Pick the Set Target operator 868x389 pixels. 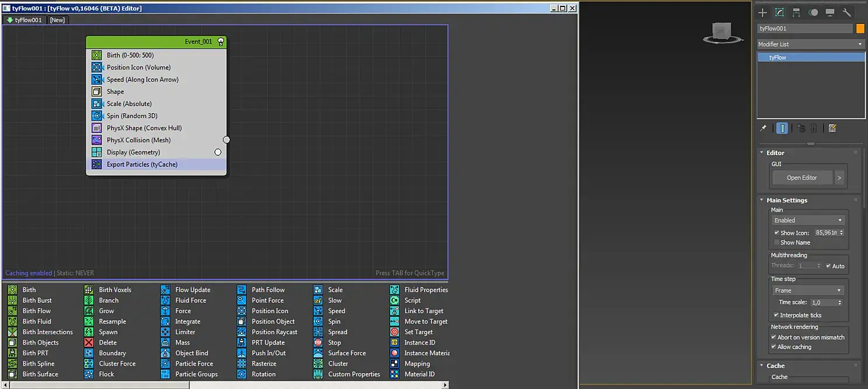tap(412, 332)
